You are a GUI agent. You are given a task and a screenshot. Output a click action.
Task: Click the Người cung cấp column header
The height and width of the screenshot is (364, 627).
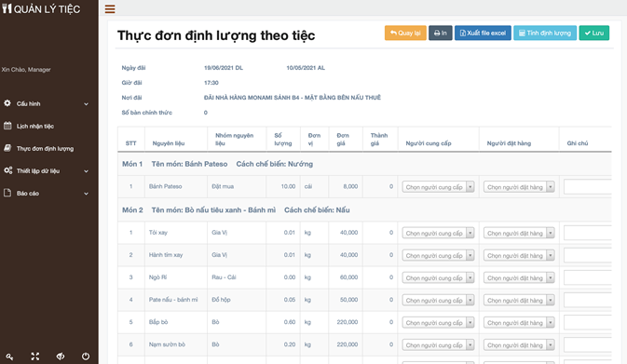pyautogui.click(x=429, y=143)
